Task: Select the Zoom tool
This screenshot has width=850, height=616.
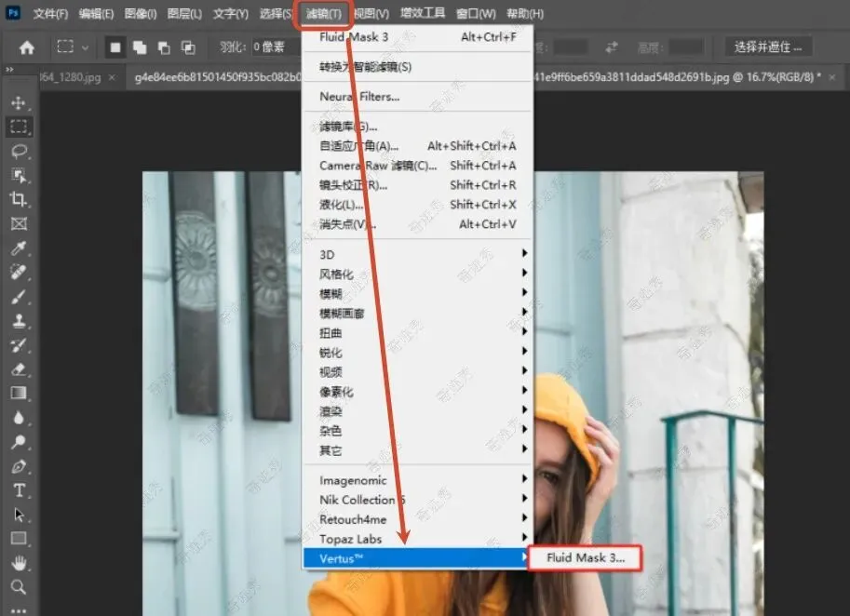Action: pyautogui.click(x=19, y=587)
